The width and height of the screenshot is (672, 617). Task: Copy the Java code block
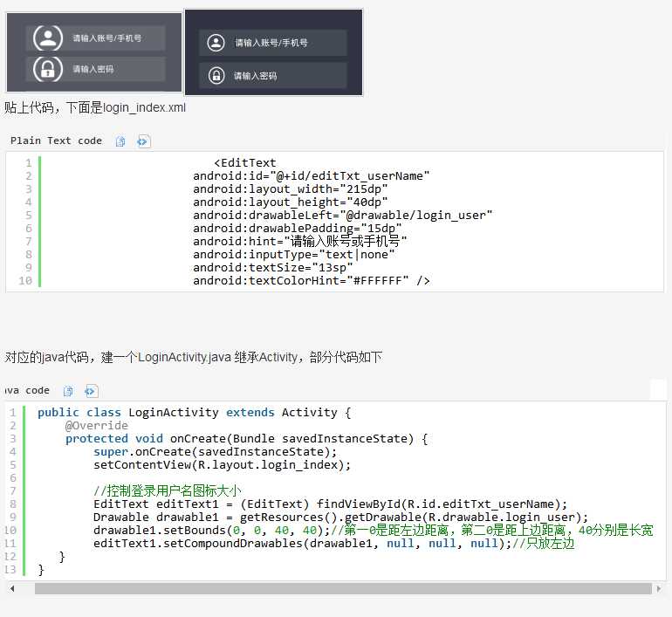(x=68, y=391)
